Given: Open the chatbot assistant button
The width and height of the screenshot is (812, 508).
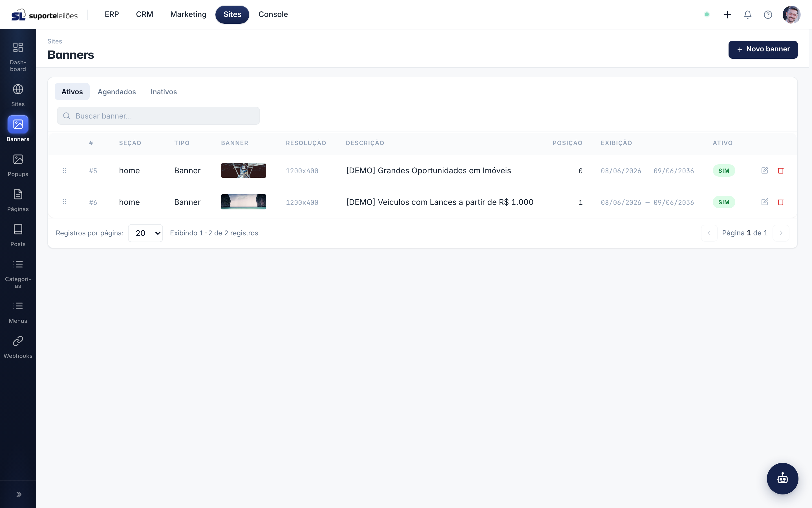Looking at the screenshot, I should pyautogui.click(x=782, y=478).
